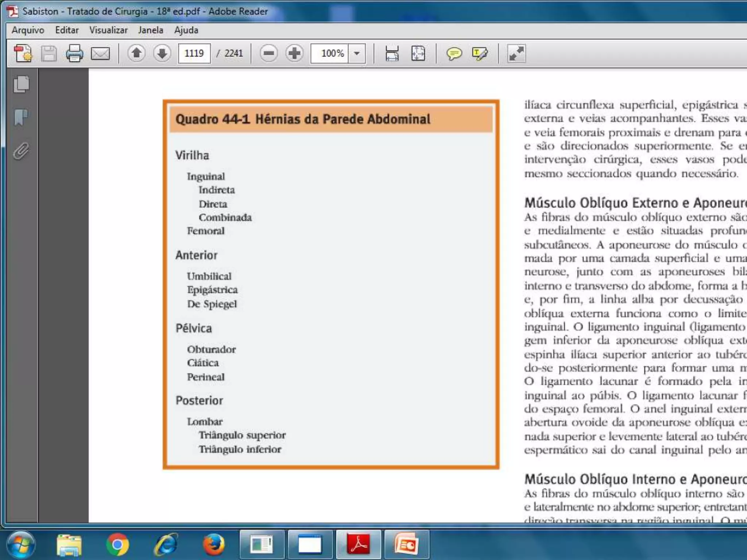
Task: Open the Bookmarks side panel
Action: 22,117
